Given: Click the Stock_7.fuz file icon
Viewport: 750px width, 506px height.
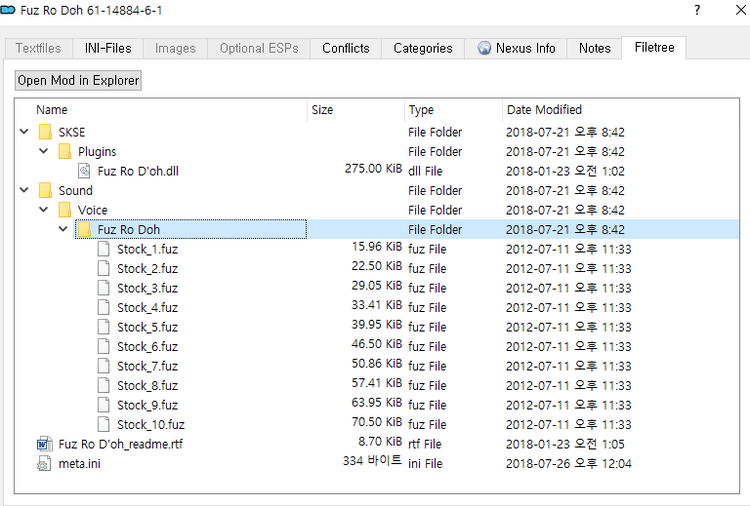Looking at the screenshot, I should click(x=104, y=366).
